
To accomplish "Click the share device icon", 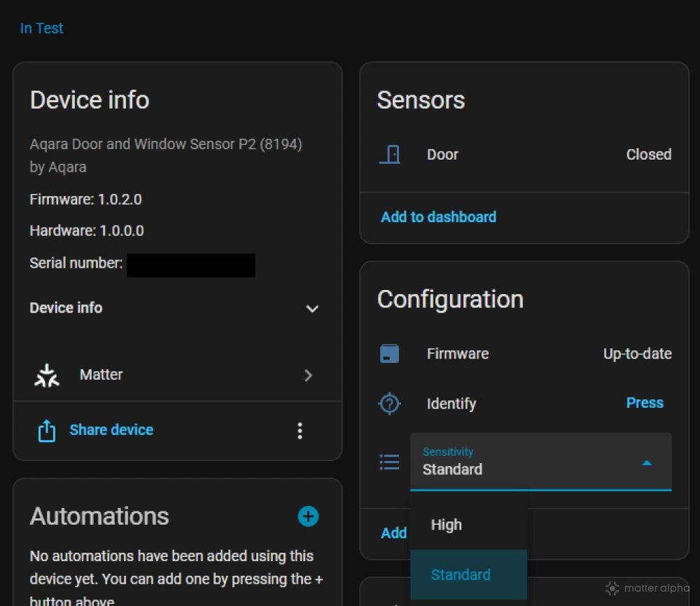I will coord(46,431).
